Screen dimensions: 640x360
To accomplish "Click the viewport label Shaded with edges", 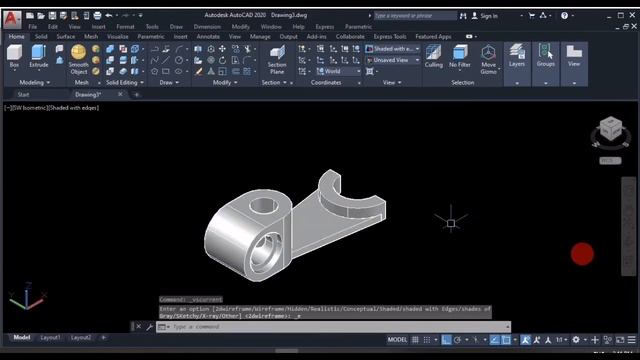I will (x=73, y=108).
